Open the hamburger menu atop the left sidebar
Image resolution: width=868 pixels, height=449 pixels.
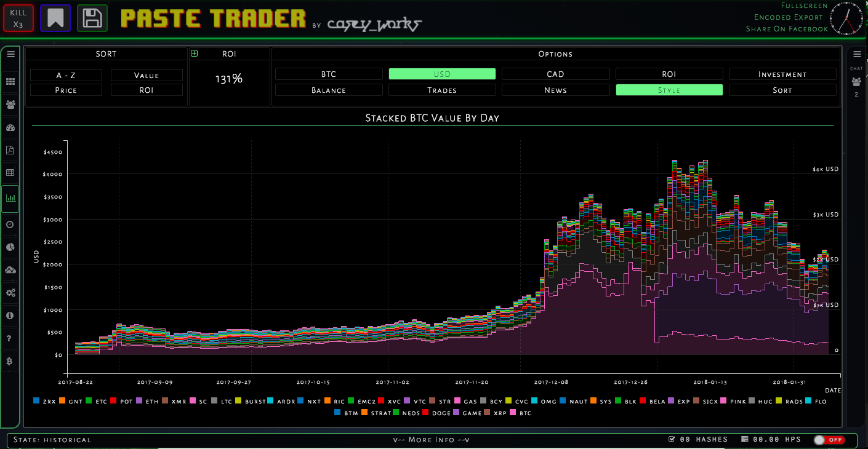[10, 54]
